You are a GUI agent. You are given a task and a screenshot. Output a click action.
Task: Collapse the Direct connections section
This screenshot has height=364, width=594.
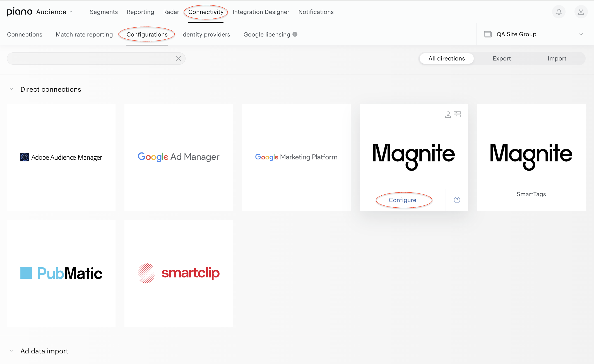[11, 89]
